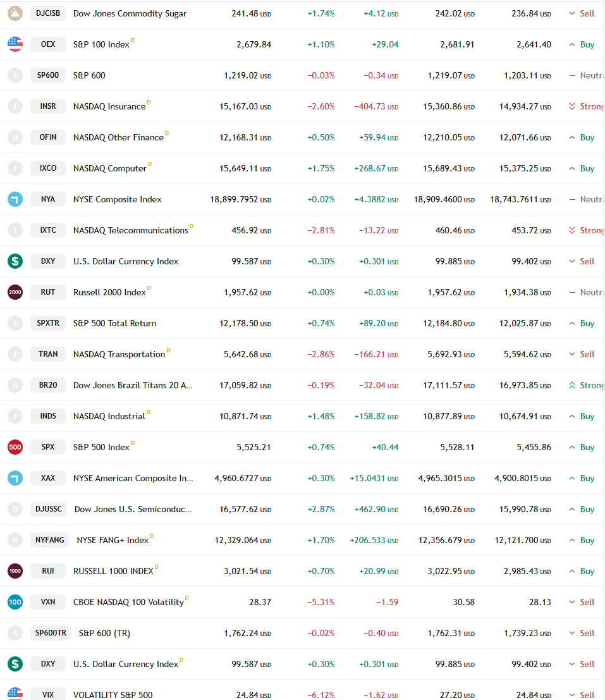The image size is (605, 700).
Task: Open Russell 2000 Index link
Action: tap(109, 292)
